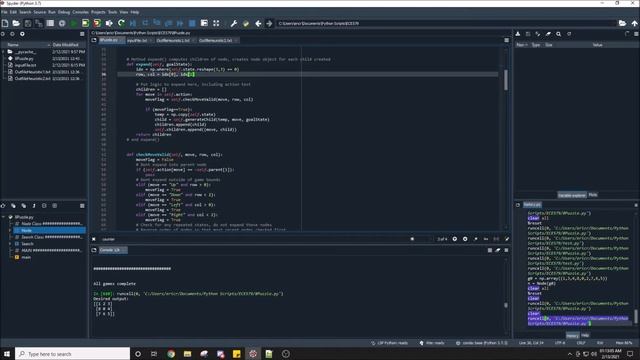Open file using the folder toolbar icon
This screenshot has height=360, width=640.
click(x=16, y=23)
